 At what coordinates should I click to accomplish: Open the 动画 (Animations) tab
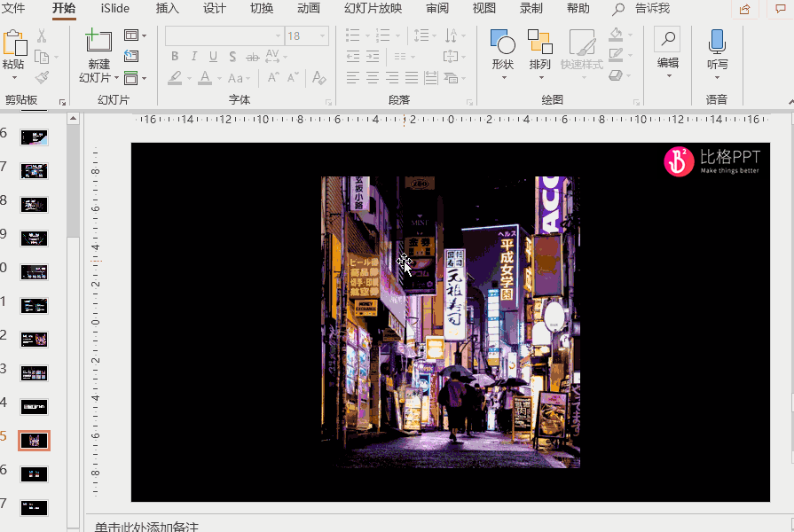point(308,9)
